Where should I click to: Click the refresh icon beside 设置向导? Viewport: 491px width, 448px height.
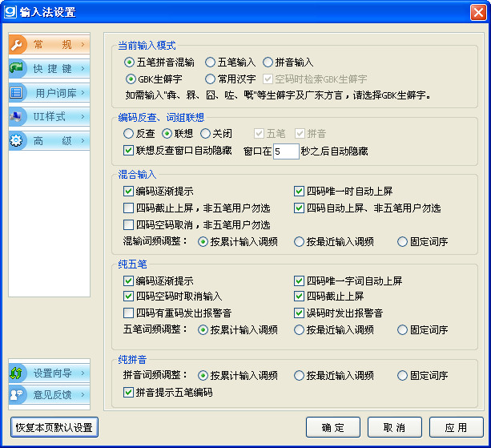coord(16,373)
